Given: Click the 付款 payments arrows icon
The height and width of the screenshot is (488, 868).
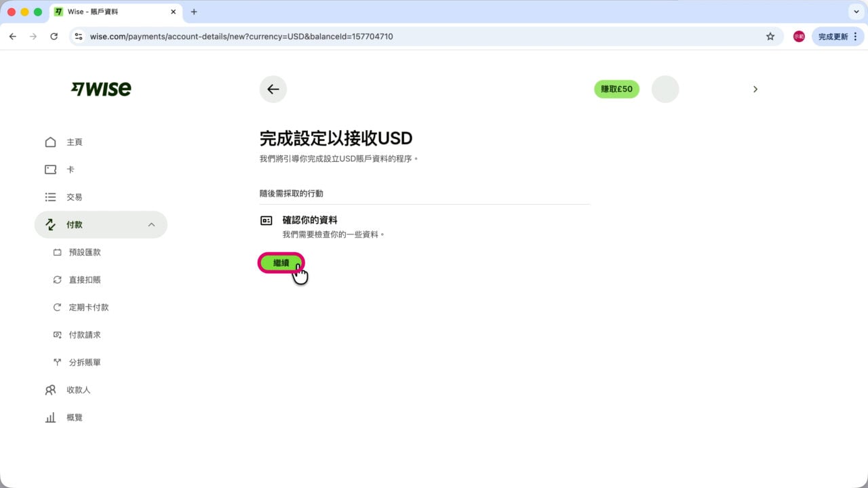Looking at the screenshot, I should point(50,224).
